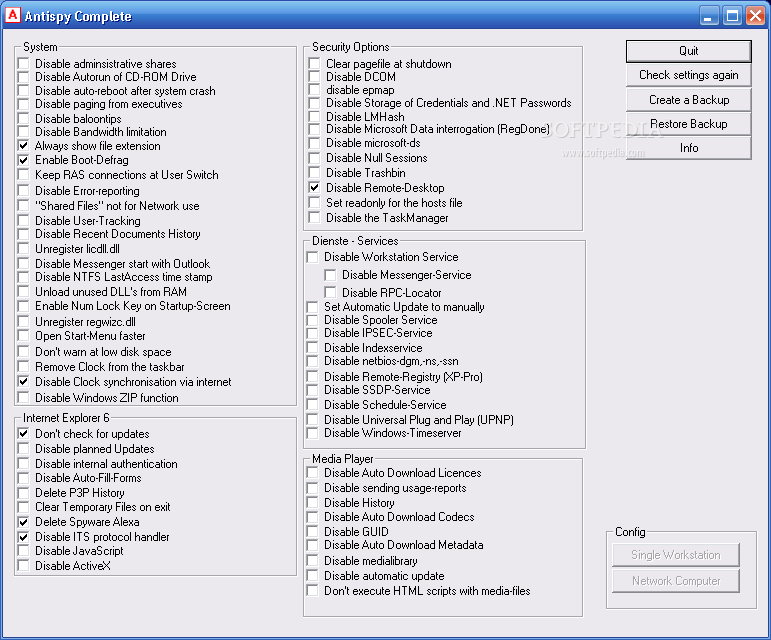771x640 pixels.
Task: Check Disable Messenger start with Outlook
Action: (23, 263)
